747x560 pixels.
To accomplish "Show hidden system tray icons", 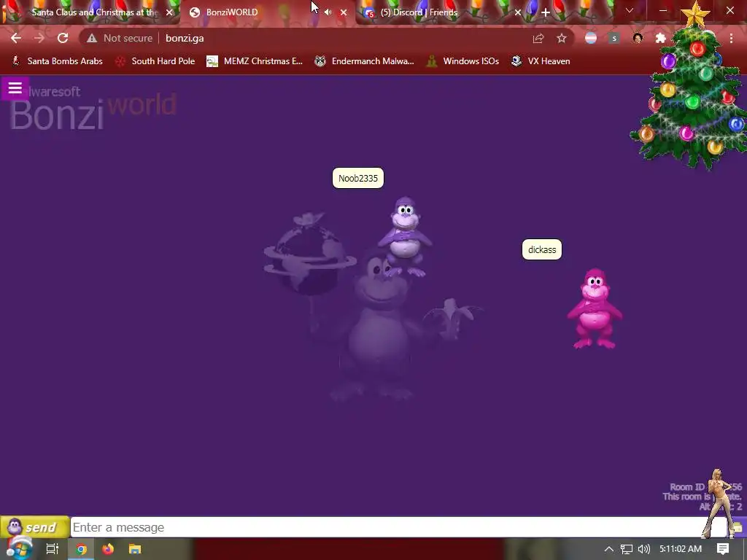I will click(608, 549).
